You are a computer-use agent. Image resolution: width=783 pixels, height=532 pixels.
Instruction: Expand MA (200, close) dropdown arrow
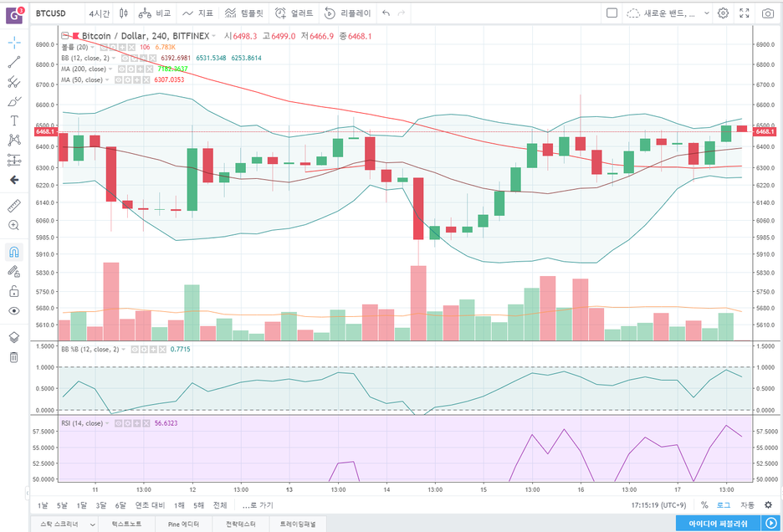pos(110,69)
